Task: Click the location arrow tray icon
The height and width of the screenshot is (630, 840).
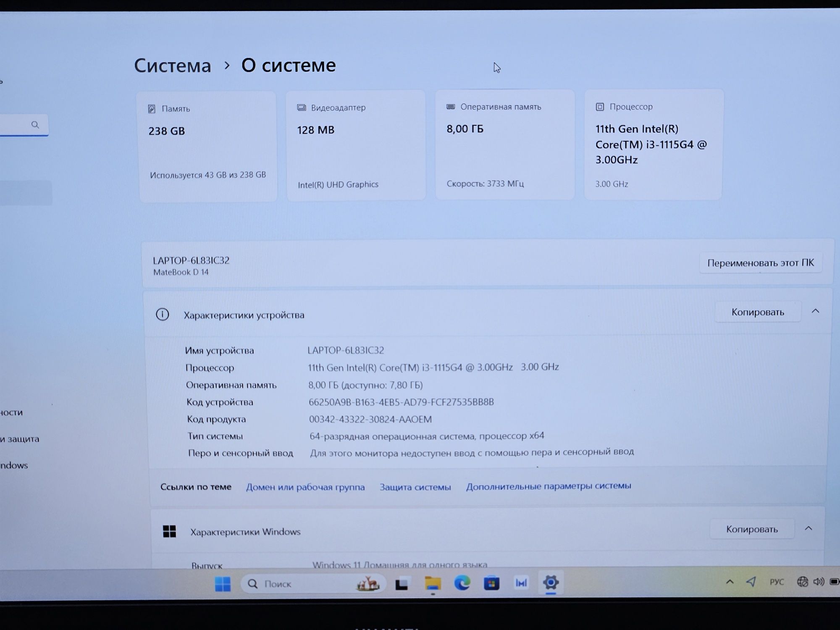Action: (x=751, y=582)
